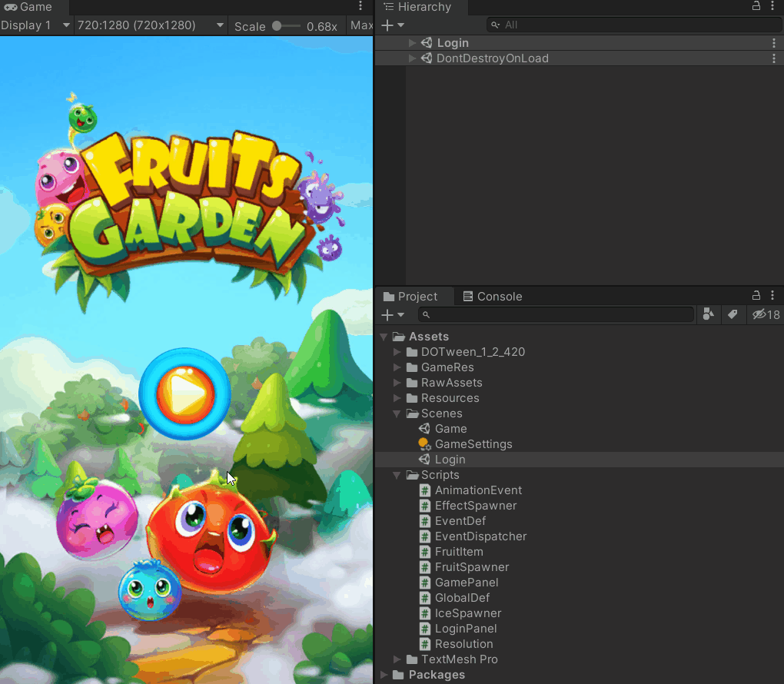This screenshot has height=684, width=784.
Task: Open the 720:1280 aspect ratio dropdown
Action: tap(150, 25)
